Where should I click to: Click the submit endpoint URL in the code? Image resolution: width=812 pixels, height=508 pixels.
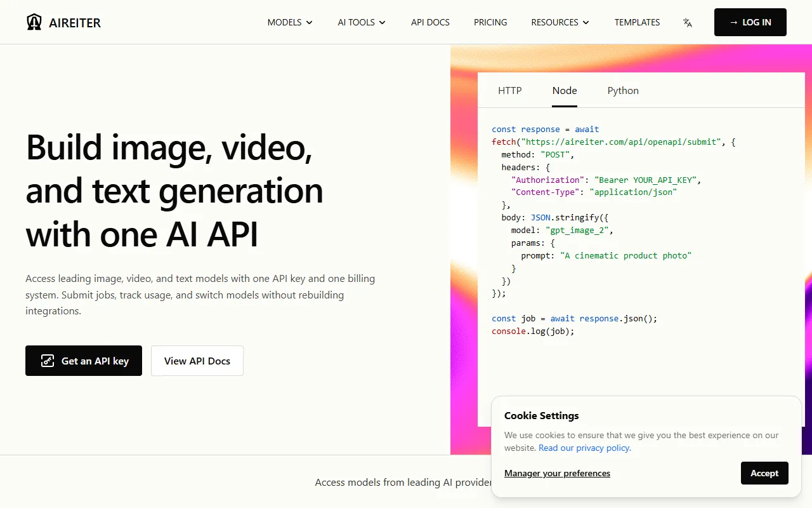coord(621,142)
